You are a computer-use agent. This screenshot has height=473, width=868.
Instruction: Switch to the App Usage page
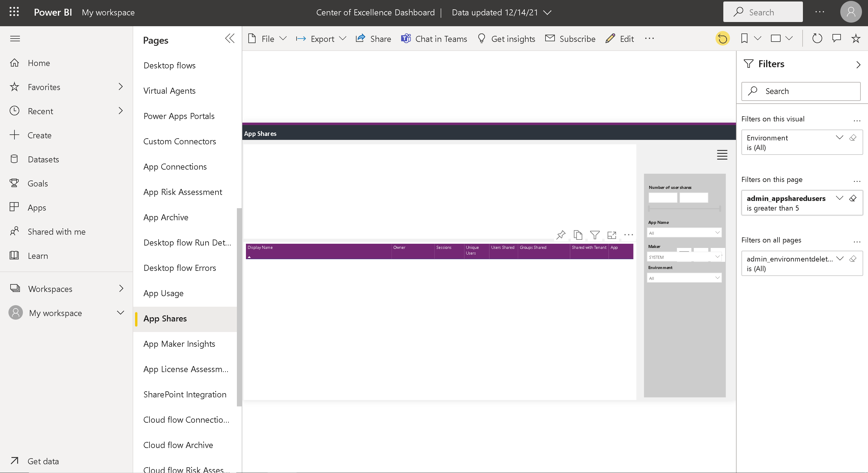pos(163,293)
